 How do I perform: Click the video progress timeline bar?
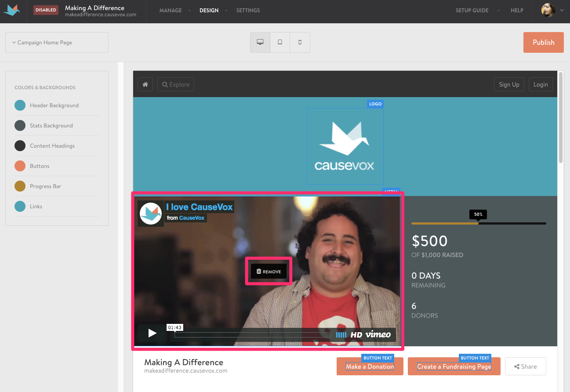[253, 335]
